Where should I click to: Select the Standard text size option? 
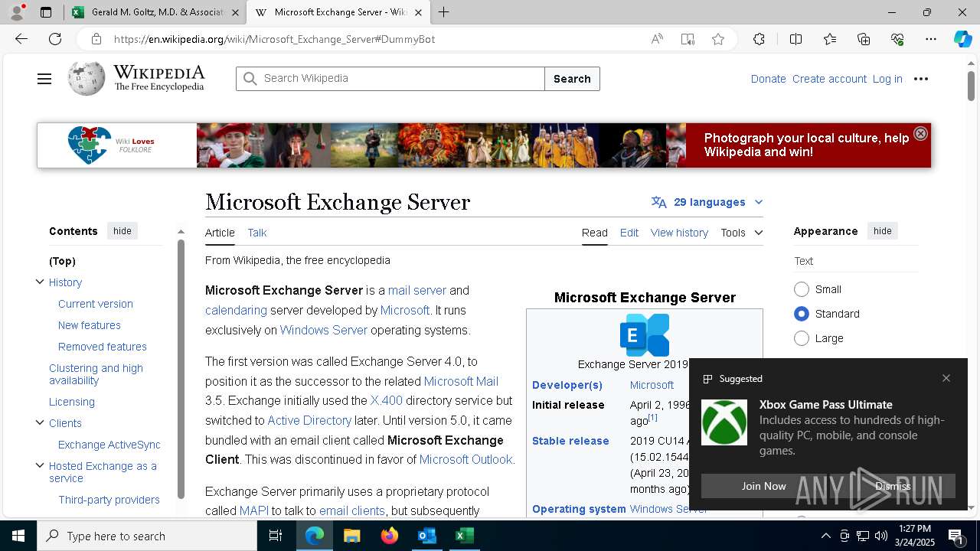pos(802,314)
